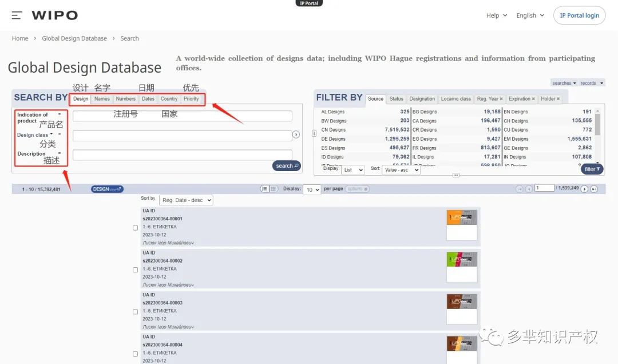Collapse the filter panel using left edge handle
618x364 pixels.
pyautogui.click(x=314, y=133)
